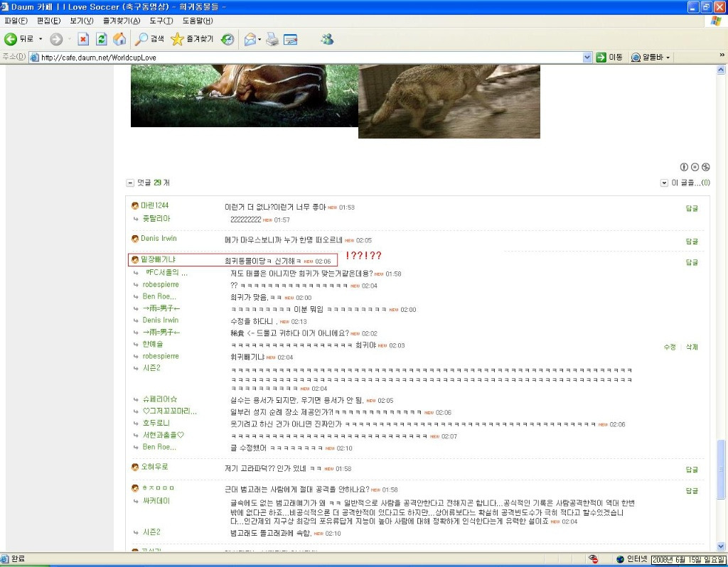Collapse the 댓글 29개 comments section
The height and width of the screenshot is (567, 728).
[x=130, y=183]
